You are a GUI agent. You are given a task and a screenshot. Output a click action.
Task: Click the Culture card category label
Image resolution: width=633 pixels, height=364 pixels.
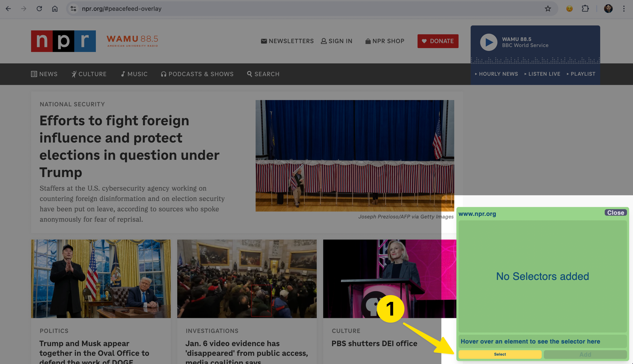click(x=346, y=331)
